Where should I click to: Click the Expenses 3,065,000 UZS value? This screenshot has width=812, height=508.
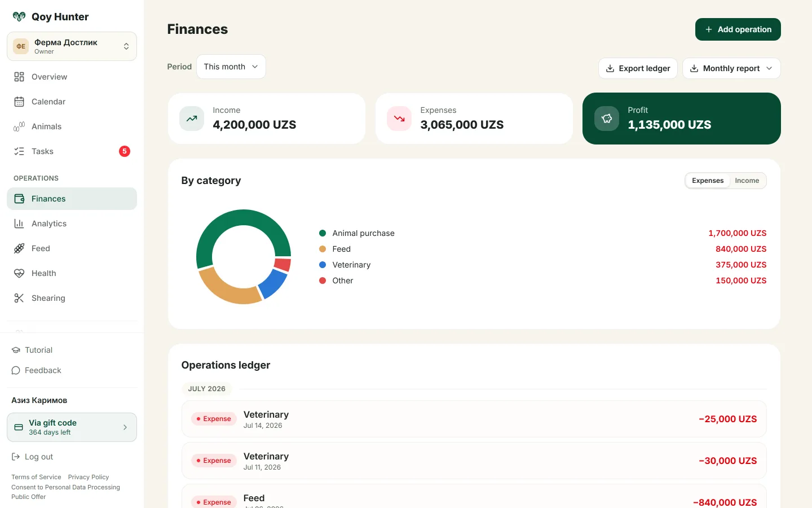(462, 125)
